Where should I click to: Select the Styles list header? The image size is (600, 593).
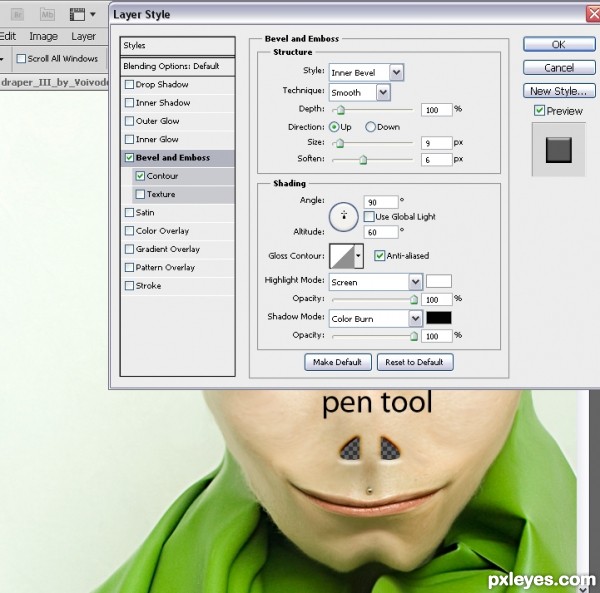click(x=177, y=46)
